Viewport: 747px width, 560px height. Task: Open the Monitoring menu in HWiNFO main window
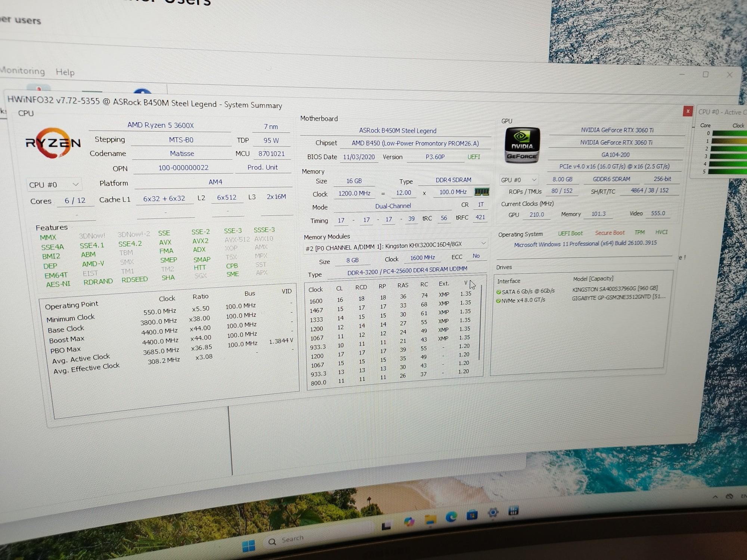22,71
